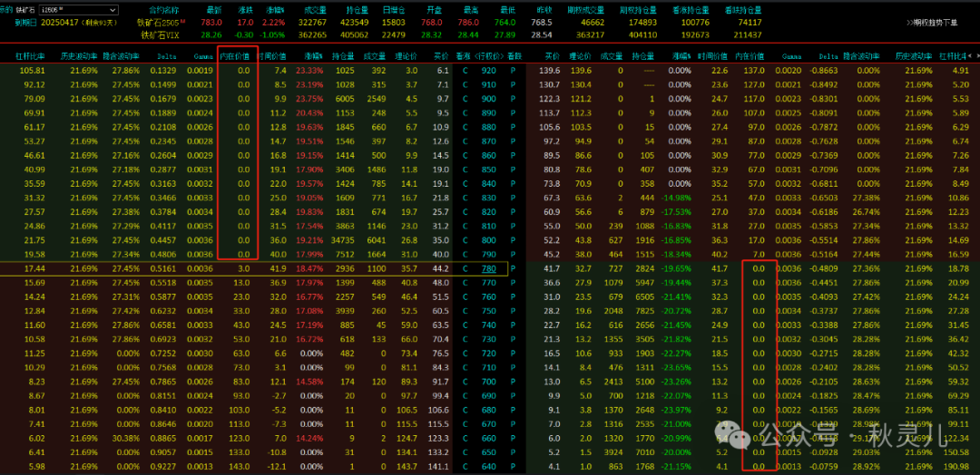Select the 640 strike price cell
This screenshot has height=475, width=980.
489,466
